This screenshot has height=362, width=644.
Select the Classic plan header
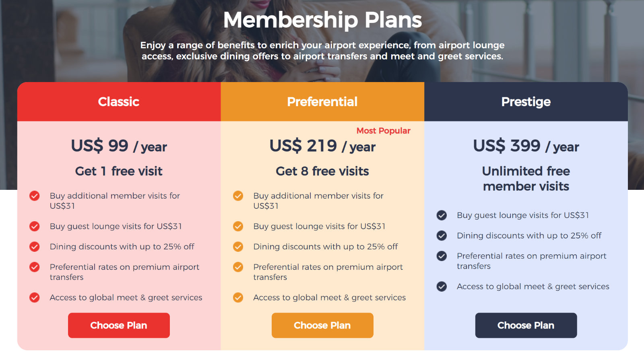tap(119, 102)
